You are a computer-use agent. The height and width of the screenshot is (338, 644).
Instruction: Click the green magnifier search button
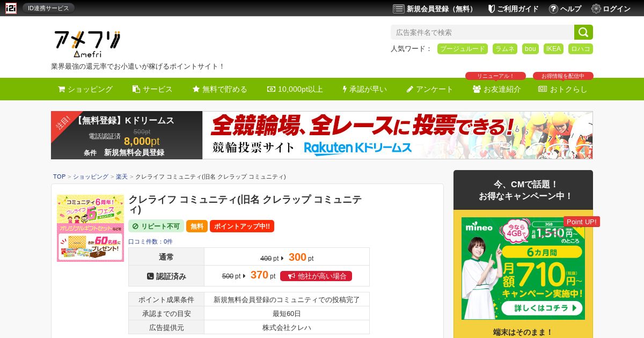pos(583,32)
